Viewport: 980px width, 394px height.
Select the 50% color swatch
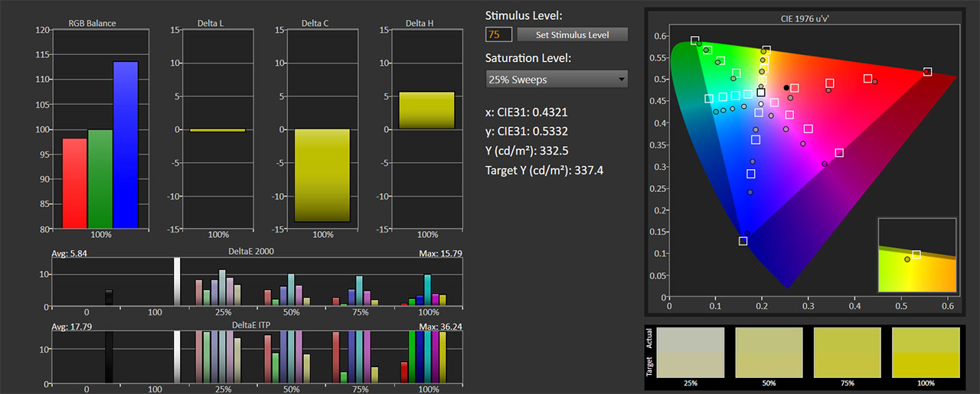[x=769, y=353]
